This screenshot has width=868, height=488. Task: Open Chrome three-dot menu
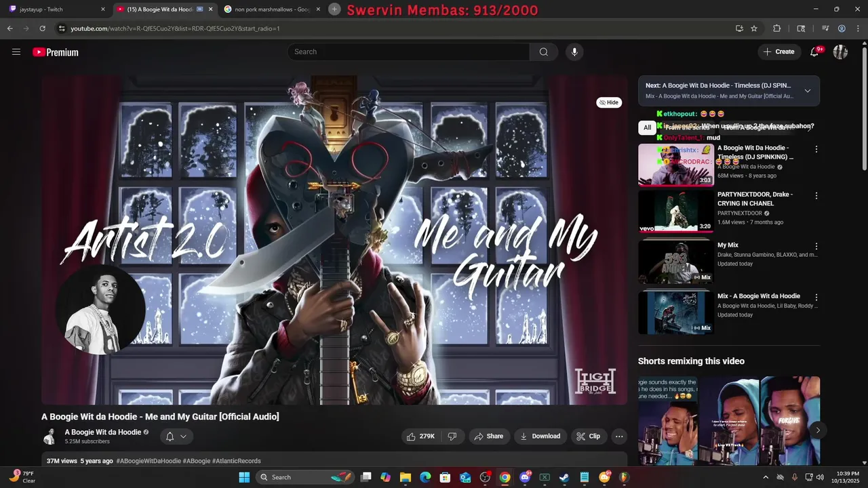pos(858,28)
